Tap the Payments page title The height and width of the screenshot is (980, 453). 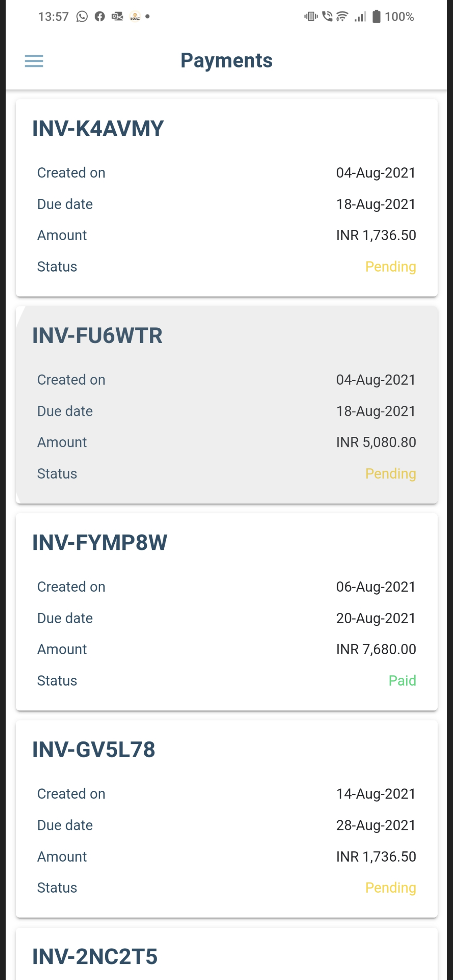[226, 61]
